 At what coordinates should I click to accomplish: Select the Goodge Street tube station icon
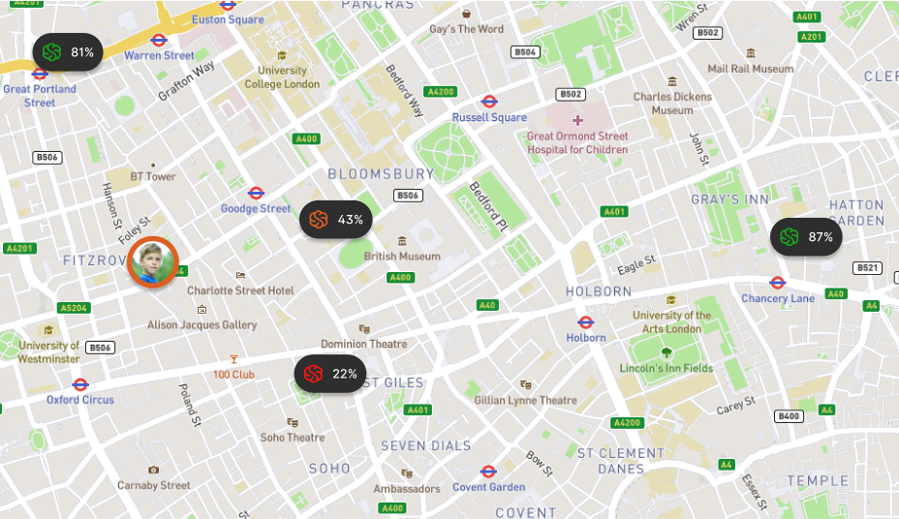click(256, 193)
